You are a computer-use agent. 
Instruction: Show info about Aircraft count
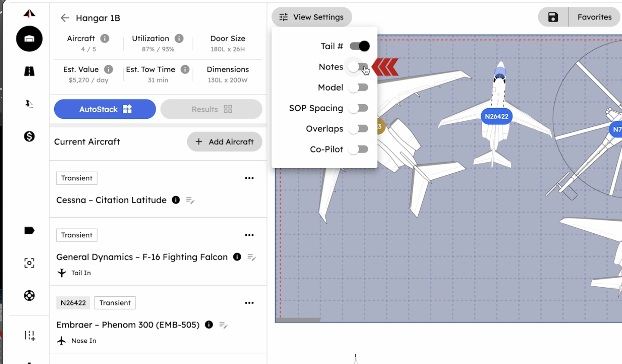(x=105, y=38)
